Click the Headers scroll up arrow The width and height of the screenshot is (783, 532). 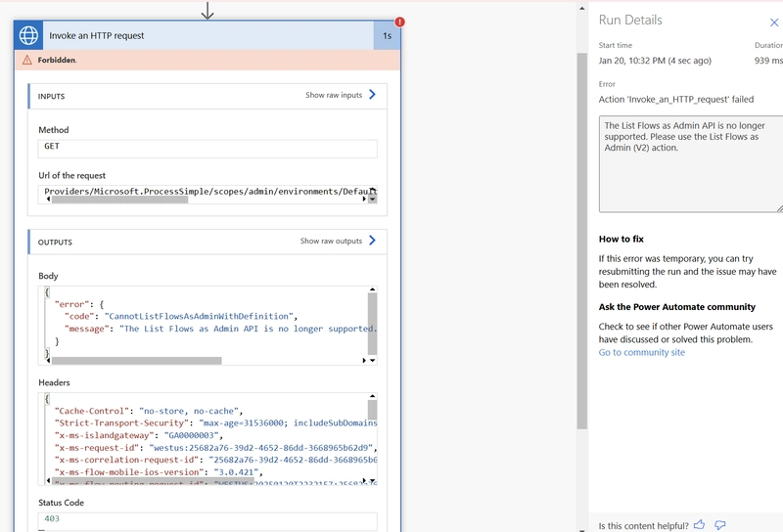coord(372,396)
